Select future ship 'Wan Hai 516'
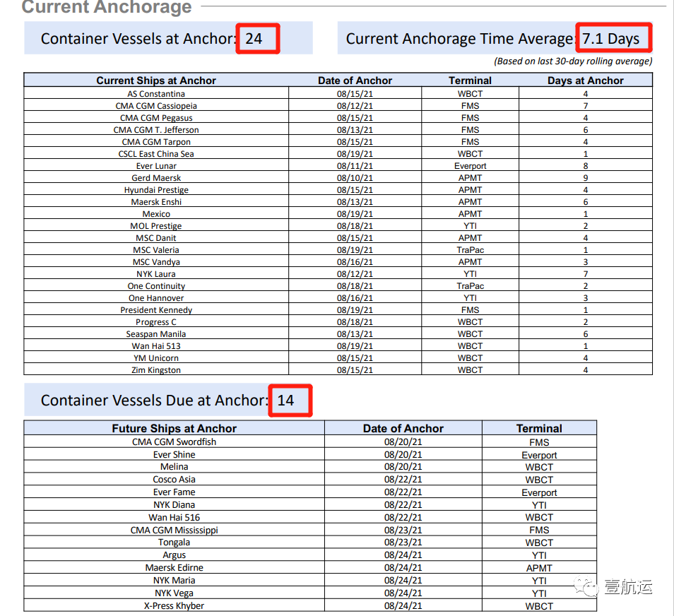Viewport: 674px width, 616px height. point(174,517)
